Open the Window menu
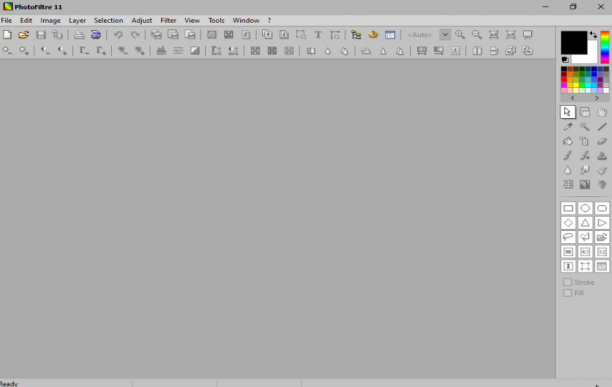The image size is (612, 387). tap(246, 20)
